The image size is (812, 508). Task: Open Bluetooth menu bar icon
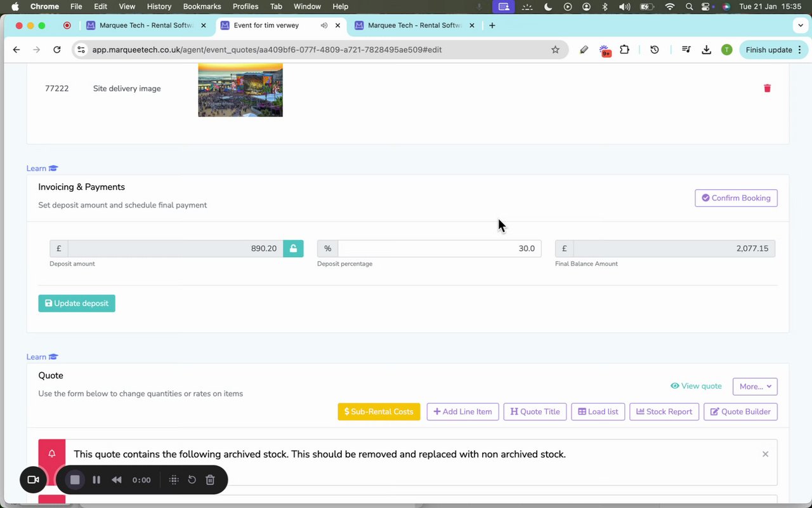tap(605, 6)
